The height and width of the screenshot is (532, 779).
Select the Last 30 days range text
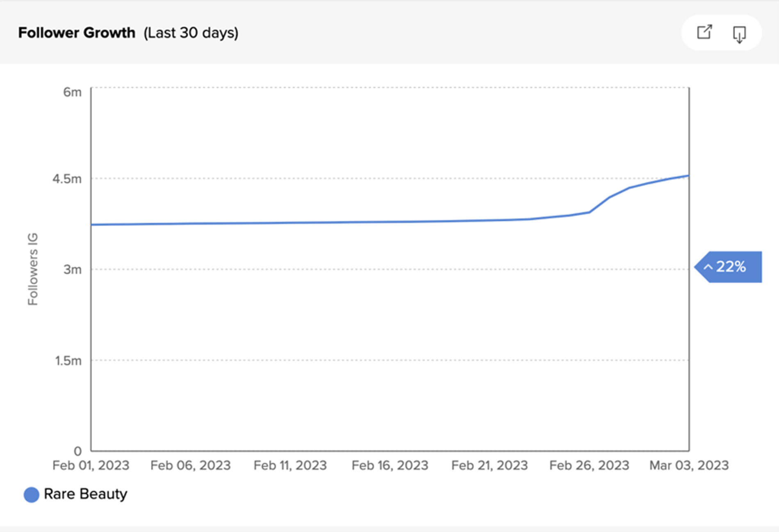191,33
